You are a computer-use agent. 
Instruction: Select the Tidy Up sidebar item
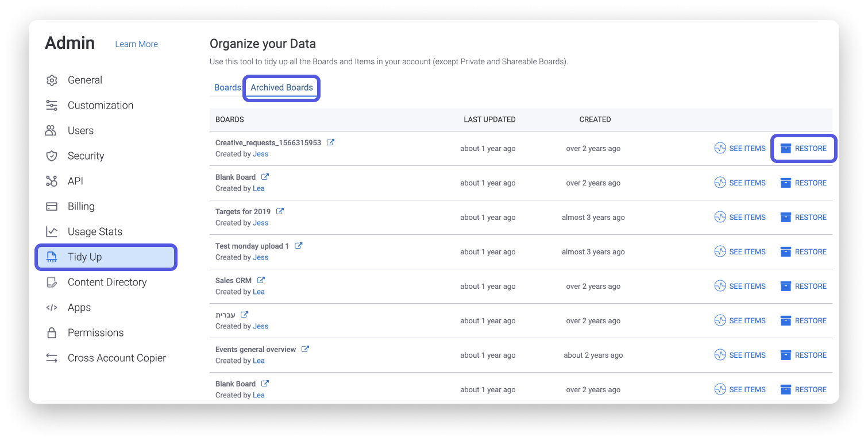point(106,257)
